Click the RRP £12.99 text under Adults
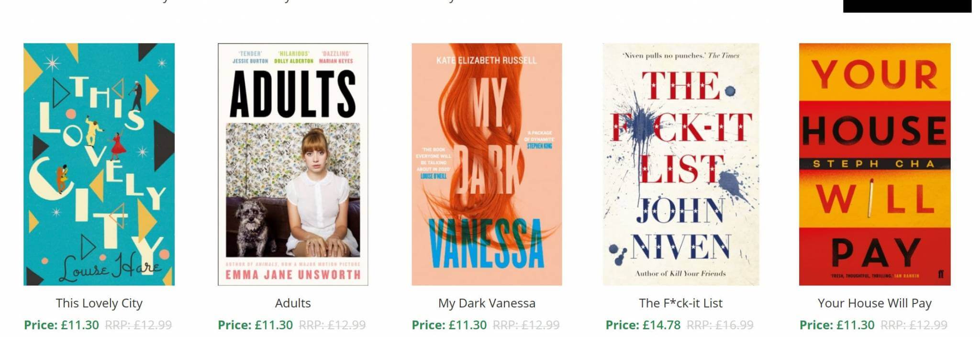The height and width of the screenshot is (338, 980). tap(332, 325)
